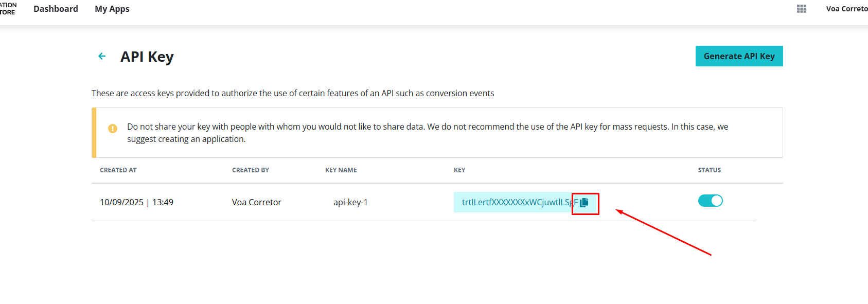
Task: Click the yellow warning icon in the notice
Action: 113,129
